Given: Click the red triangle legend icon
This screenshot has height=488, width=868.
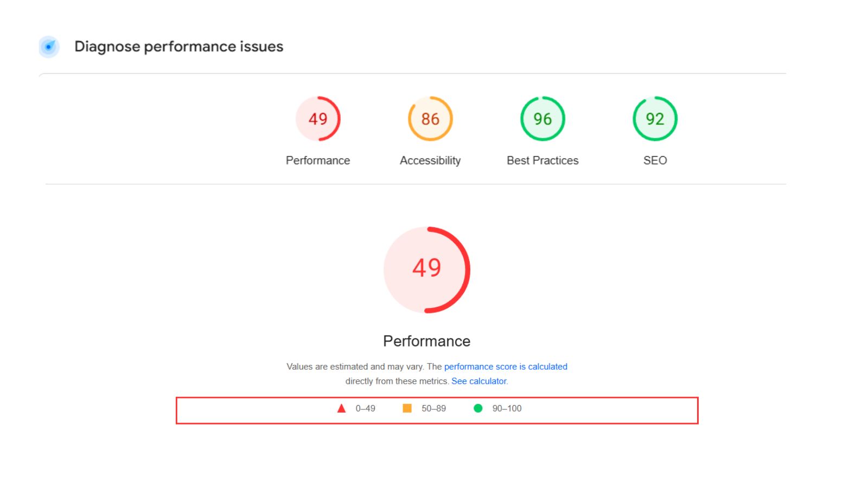Looking at the screenshot, I should [x=341, y=408].
